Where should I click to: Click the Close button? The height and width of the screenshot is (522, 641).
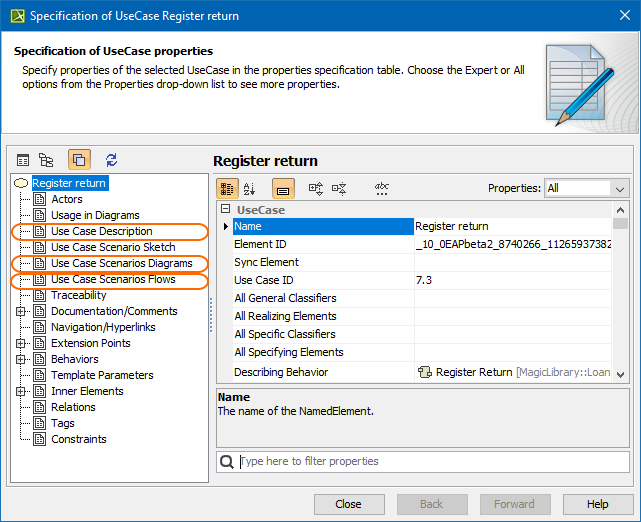coord(349,504)
